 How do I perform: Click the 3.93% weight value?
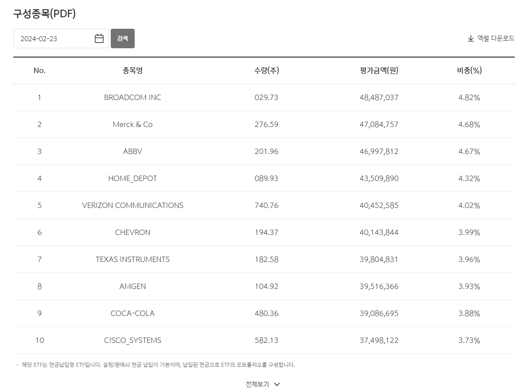(470, 286)
